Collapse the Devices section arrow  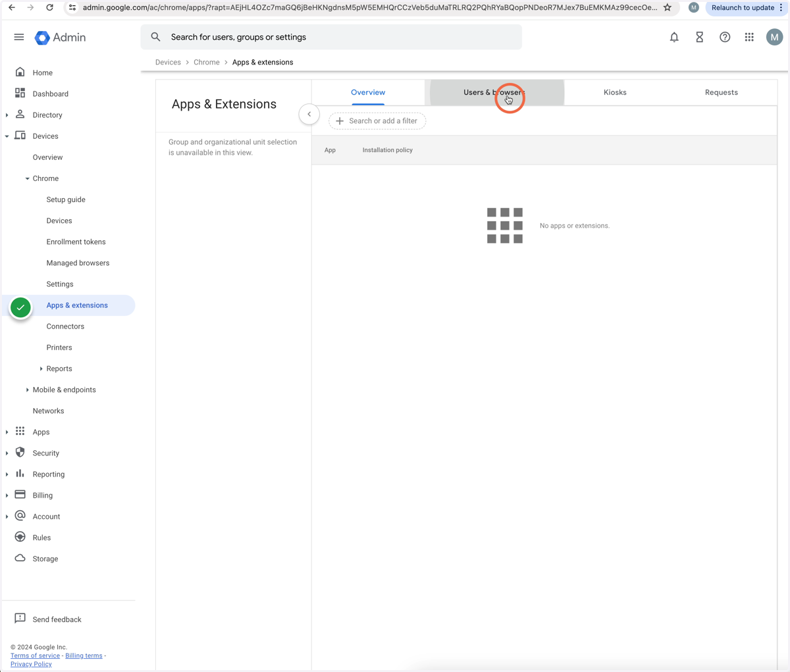pyautogui.click(x=7, y=136)
